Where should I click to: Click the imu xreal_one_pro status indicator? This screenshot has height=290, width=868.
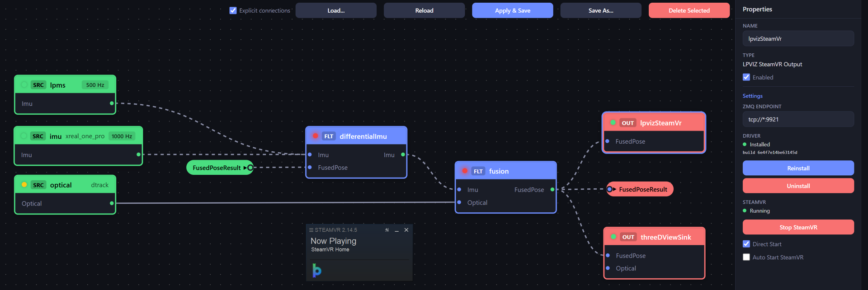[x=24, y=136]
